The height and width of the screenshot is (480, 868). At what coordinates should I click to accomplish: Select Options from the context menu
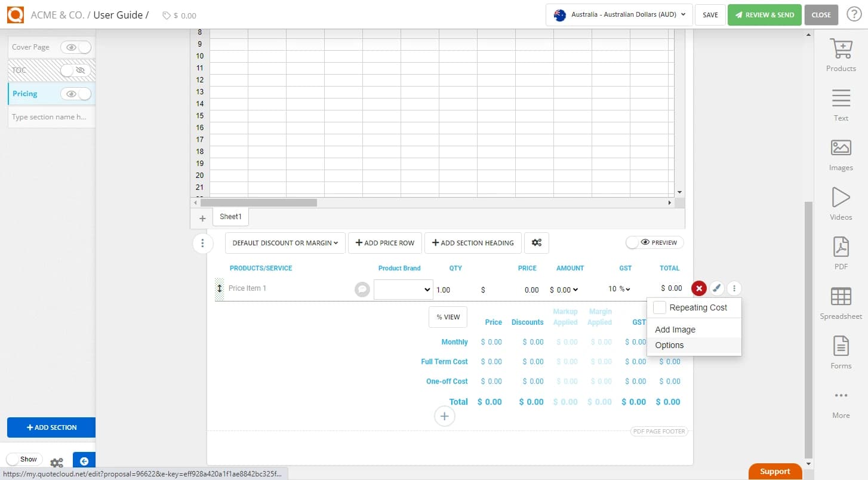(669, 345)
